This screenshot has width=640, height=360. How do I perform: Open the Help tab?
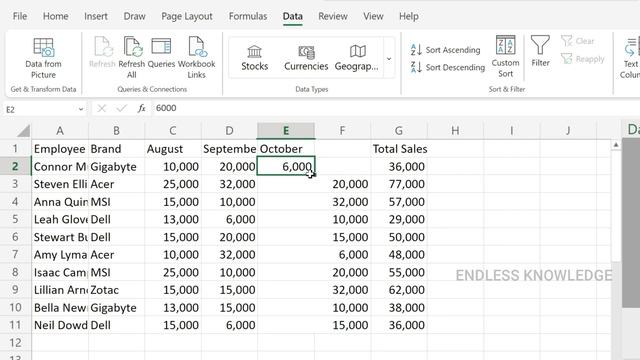point(409,16)
